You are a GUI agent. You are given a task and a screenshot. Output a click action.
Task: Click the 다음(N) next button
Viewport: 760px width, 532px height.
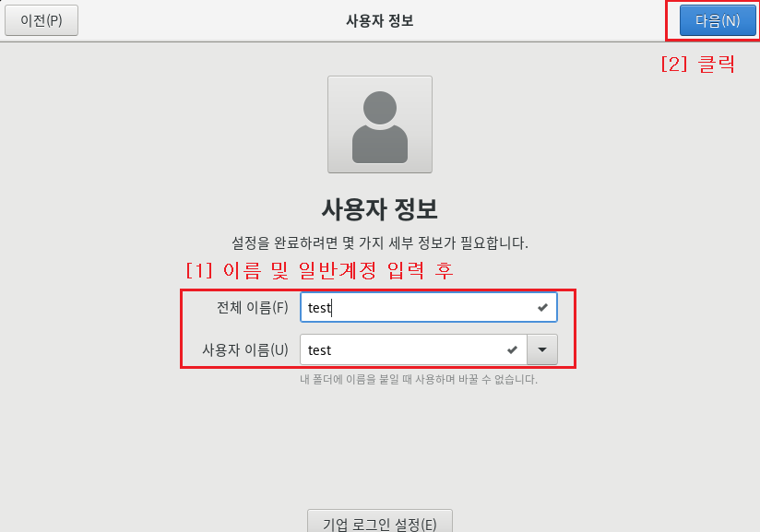[x=718, y=20]
